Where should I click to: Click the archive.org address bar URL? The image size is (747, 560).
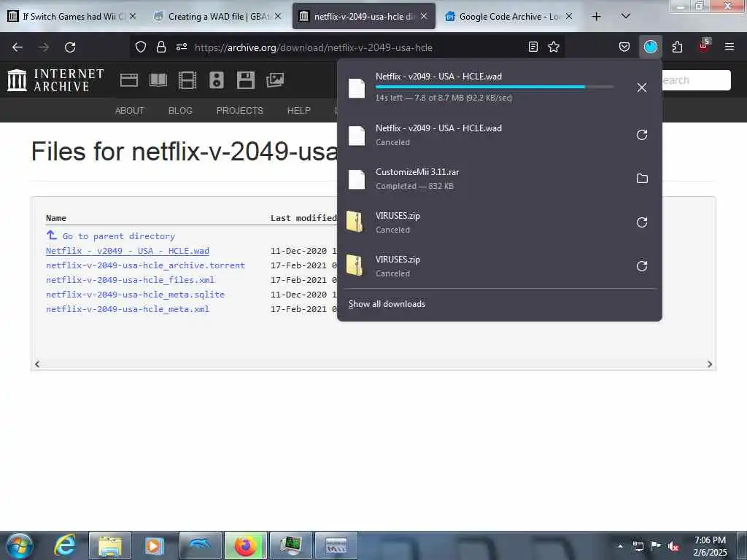coord(314,47)
